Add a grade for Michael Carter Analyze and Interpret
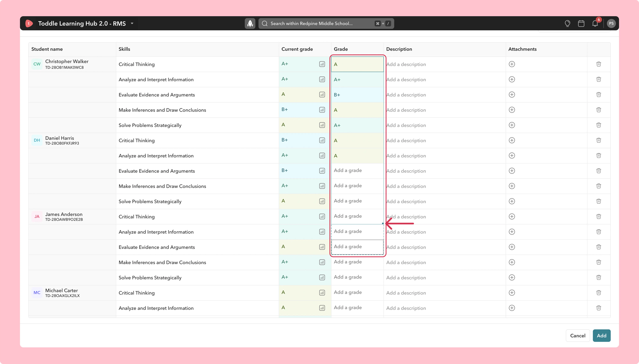Image resolution: width=639 pixels, height=364 pixels. pyautogui.click(x=357, y=308)
